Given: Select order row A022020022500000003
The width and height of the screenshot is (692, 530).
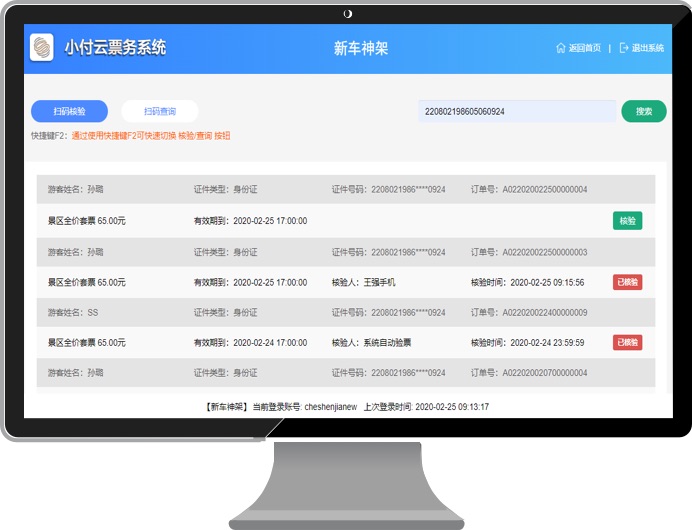Looking at the screenshot, I should pos(345,252).
